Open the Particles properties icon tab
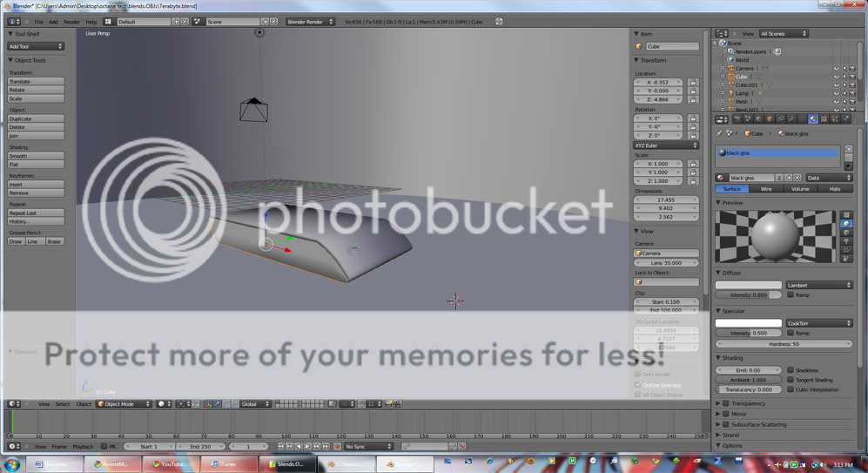 (x=835, y=118)
